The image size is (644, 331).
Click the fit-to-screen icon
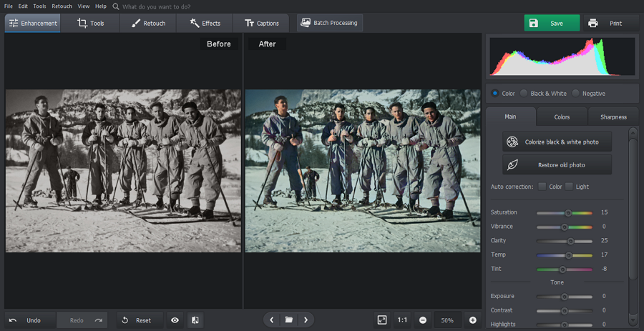[x=382, y=320]
